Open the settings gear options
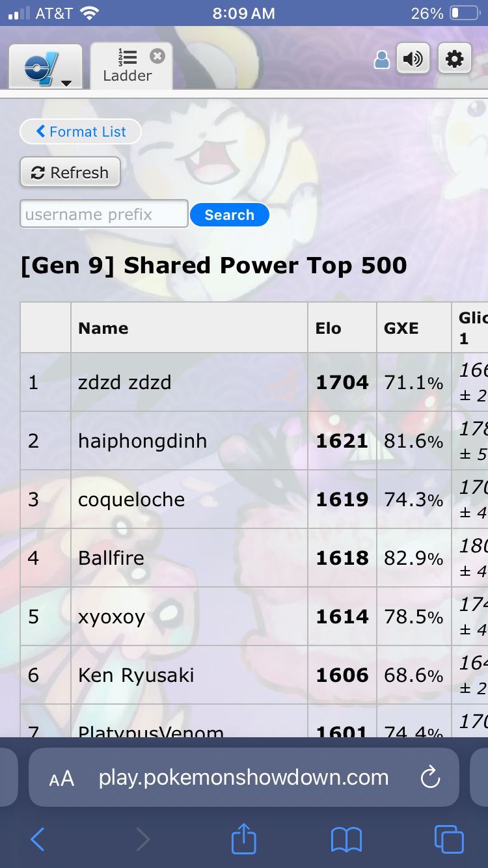Viewport: 488px width, 868px height. pyautogui.click(x=454, y=60)
